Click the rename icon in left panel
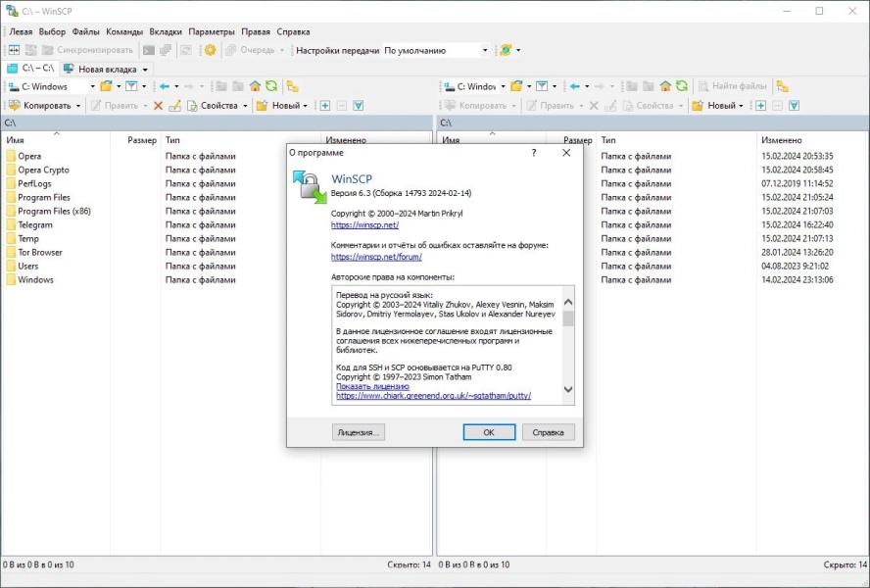 click(174, 106)
